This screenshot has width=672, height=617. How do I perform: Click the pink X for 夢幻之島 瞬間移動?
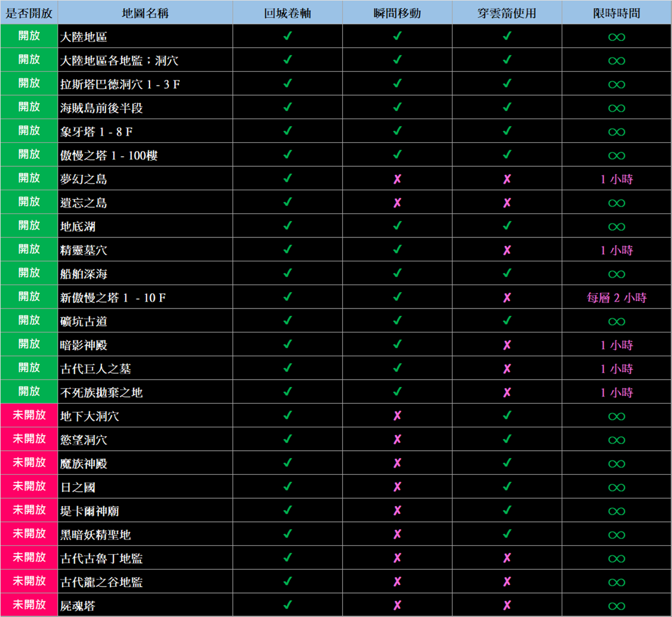tap(397, 179)
